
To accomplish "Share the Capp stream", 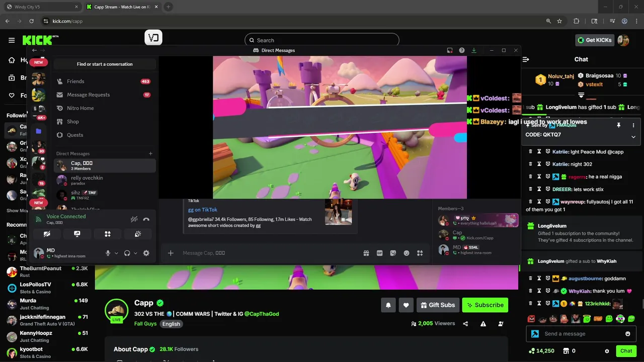I will (466, 324).
